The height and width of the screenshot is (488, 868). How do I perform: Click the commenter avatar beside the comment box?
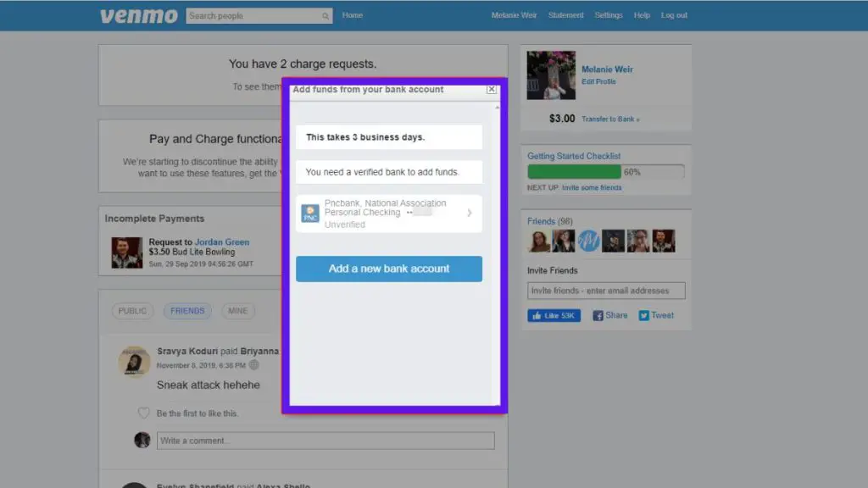(142, 441)
